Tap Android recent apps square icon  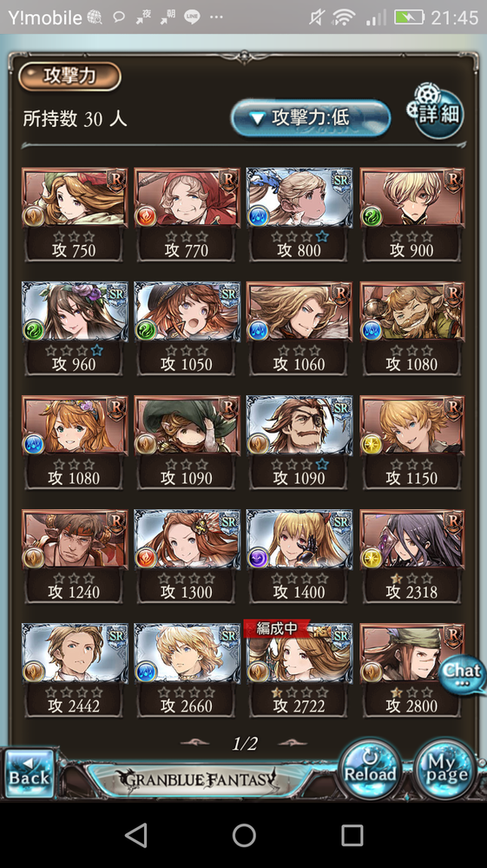coord(352,835)
